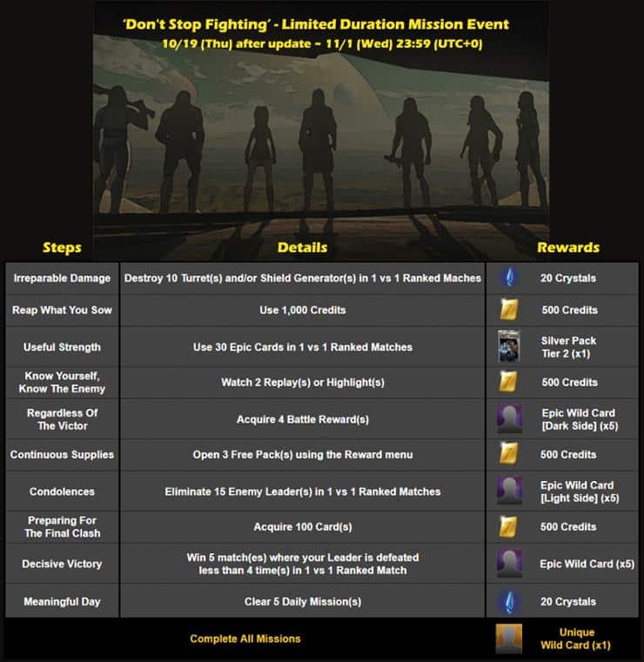This screenshot has height=662, width=644.
Task: Click 'Acquire 100 Card(s)' detail
Action: point(302,526)
